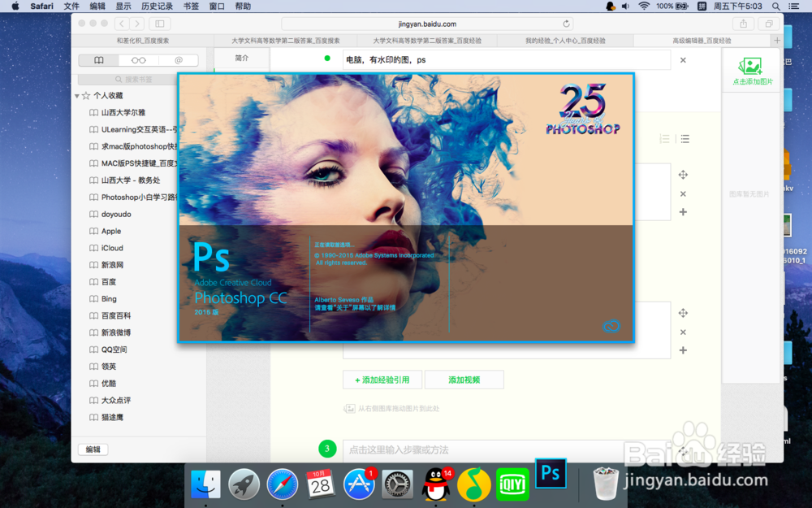This screenshot has height=508, width=812.
Task: Show all tabs button in Safari
Action: 769,24
